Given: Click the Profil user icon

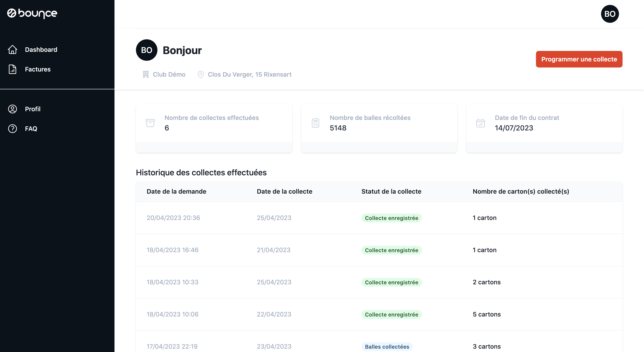Looking at the screenshot, I should (13, 109).
